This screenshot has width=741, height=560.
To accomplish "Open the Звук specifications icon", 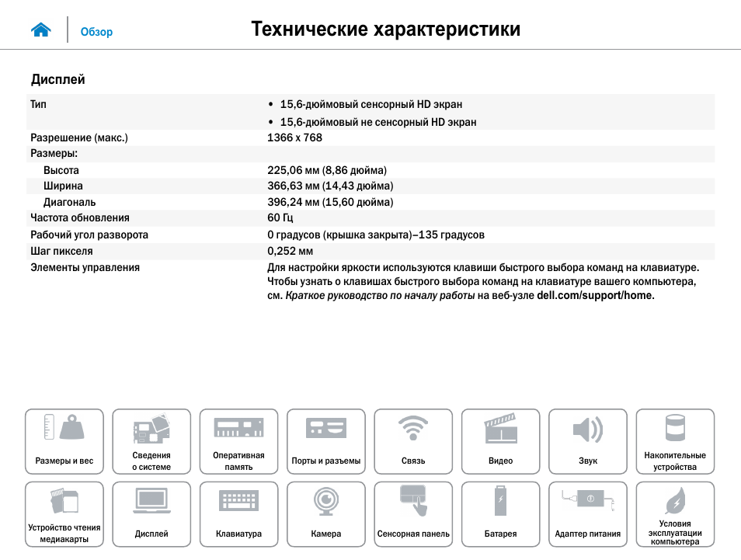I will [588, 441].
